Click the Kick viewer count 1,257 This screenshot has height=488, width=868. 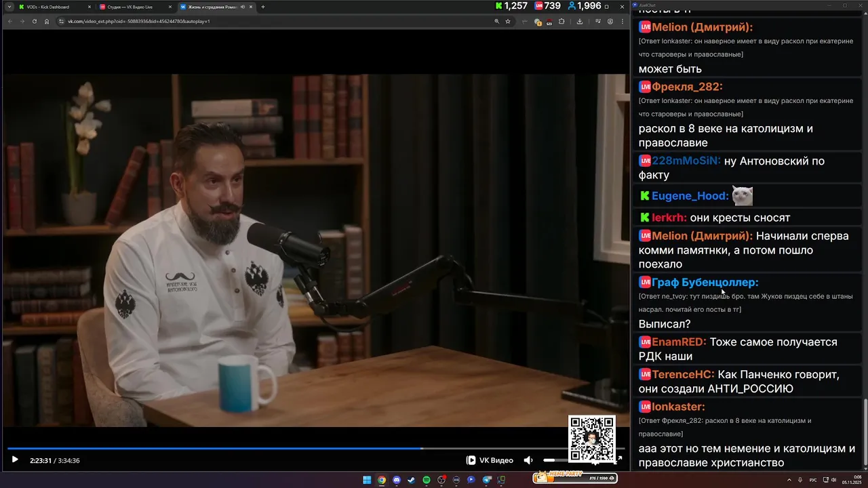(x=511, y=6)
